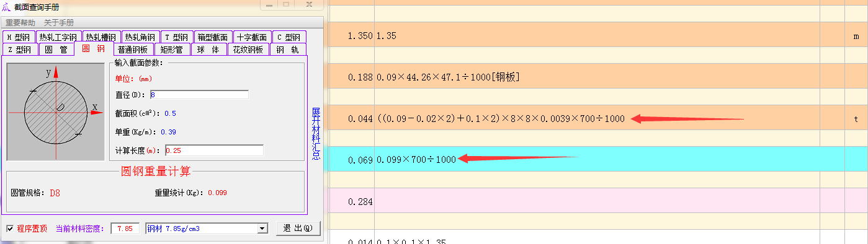
Task: Click the section handbook app icon
Action: coord(6,7)
